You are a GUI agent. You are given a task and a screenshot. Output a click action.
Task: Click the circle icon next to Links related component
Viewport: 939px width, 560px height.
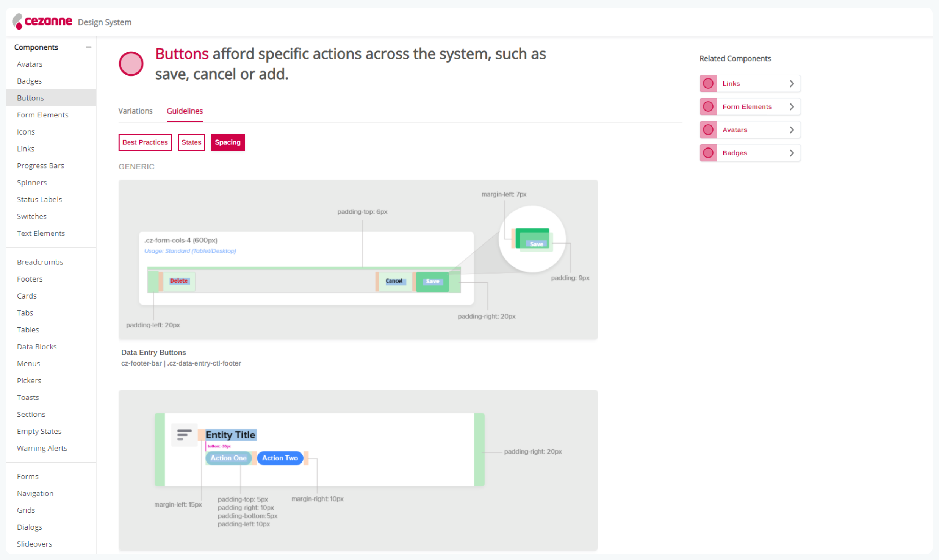click(x=708, y=83)
